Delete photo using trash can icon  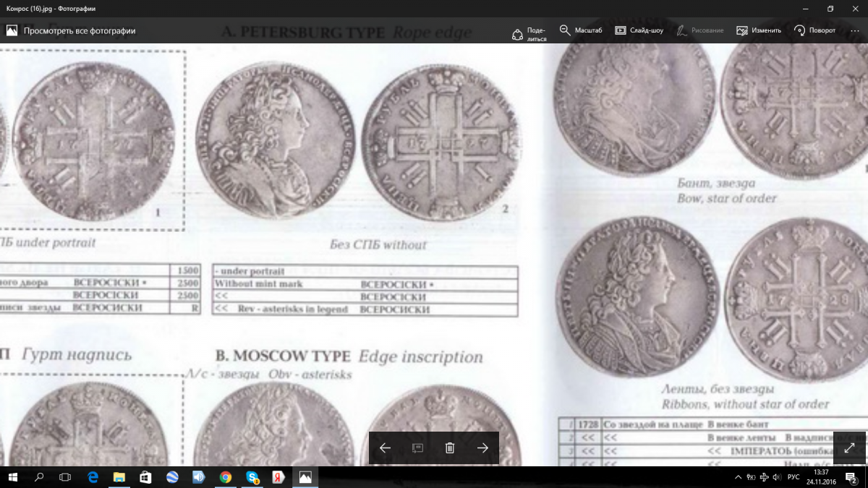[x=450, y=448]
